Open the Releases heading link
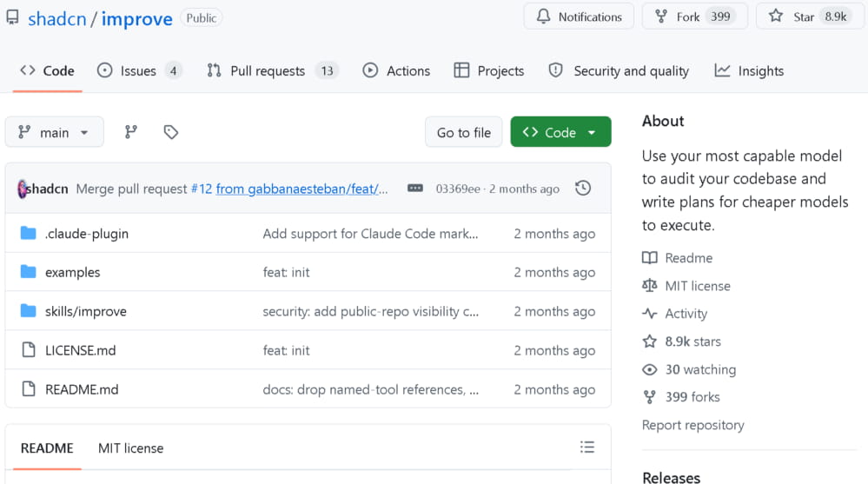This screenshot has width=868, height=484. (671, 477)
